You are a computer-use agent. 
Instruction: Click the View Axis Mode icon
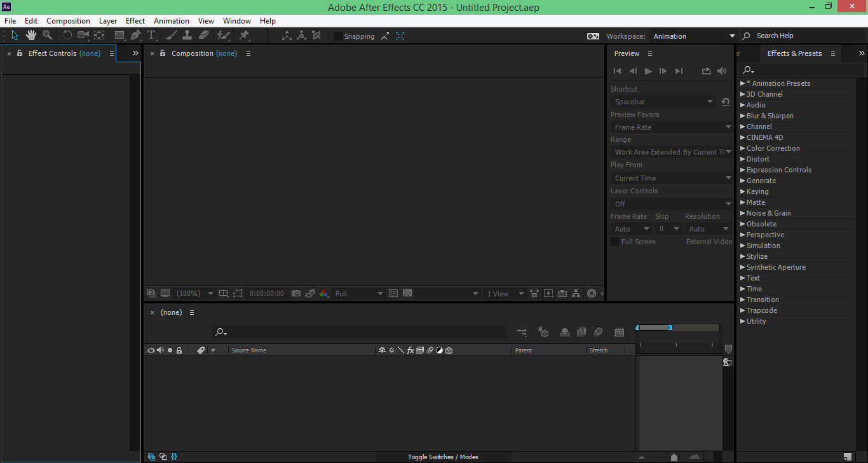click(316, 36)
